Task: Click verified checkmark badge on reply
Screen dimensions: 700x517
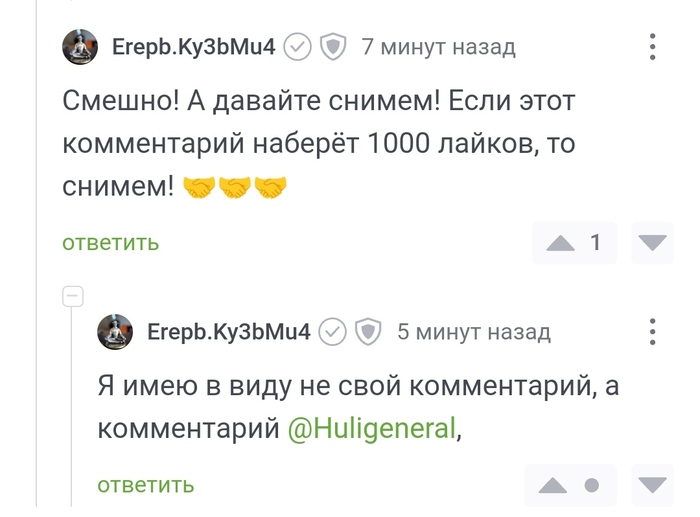Action: pyautogui.click(x=333, y=331)
